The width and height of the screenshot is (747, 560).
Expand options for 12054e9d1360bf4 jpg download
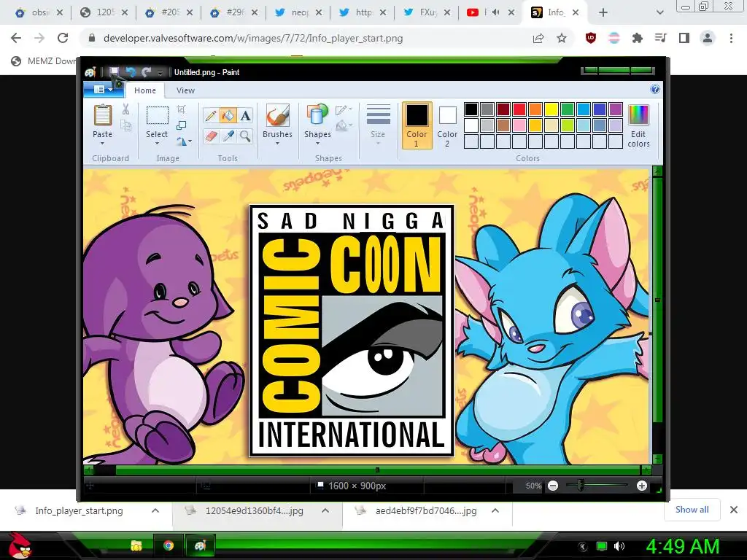[325, 510]
